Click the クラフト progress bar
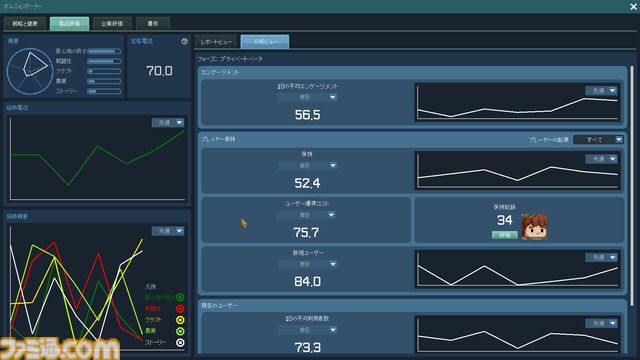Viewport: 640px width, 360px height. coord(104,71)
